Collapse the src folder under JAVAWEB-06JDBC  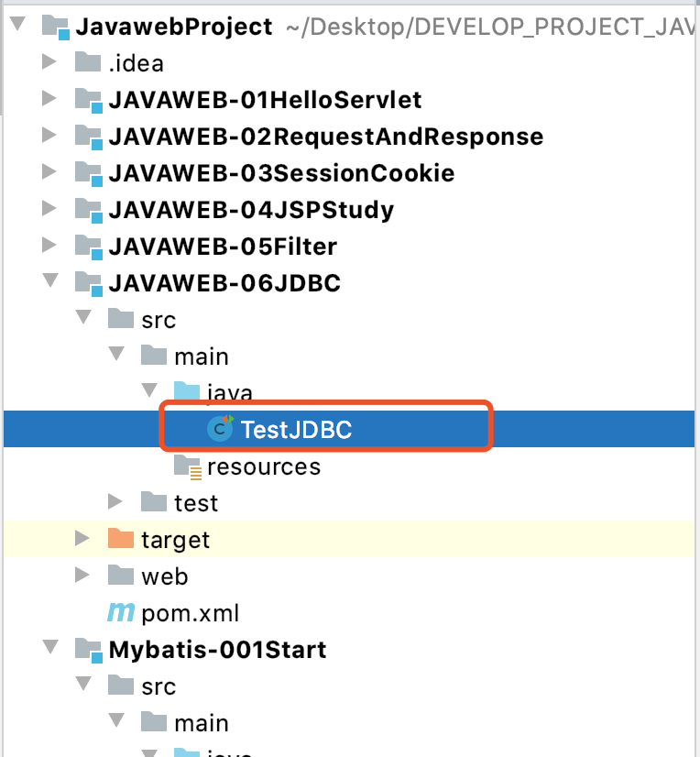coord(83,319)
